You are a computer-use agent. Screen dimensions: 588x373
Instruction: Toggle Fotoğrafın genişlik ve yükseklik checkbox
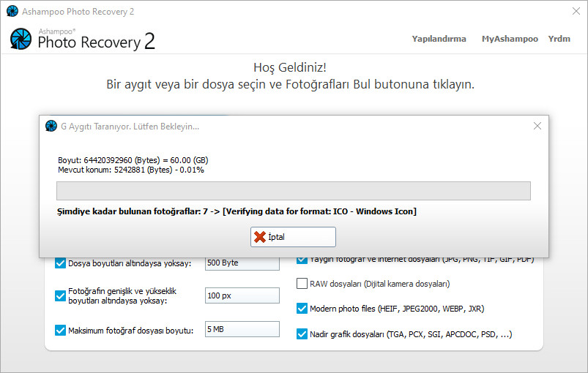click(60, 296)
